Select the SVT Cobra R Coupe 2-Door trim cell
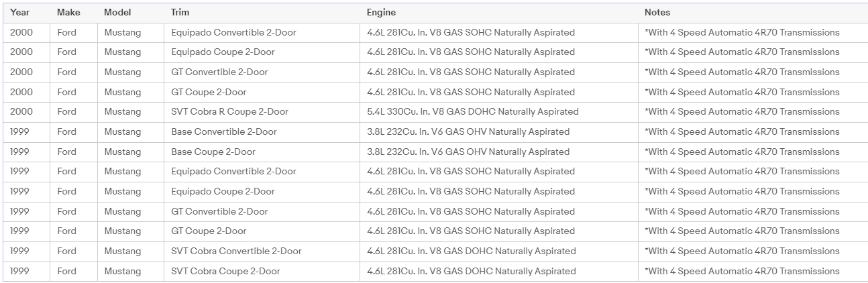The width and height of the screenshot is (868, 283). [x=229, y=112]
